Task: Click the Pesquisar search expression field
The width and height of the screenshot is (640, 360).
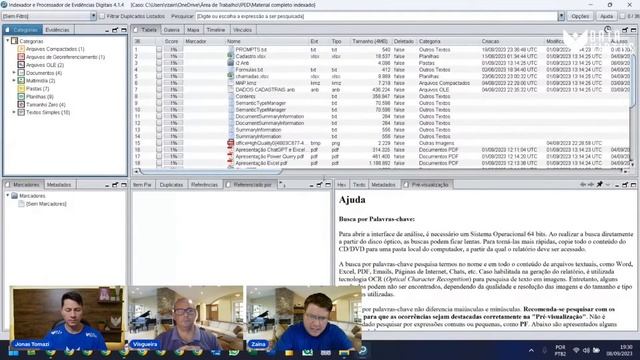Action: pos(376,16)
